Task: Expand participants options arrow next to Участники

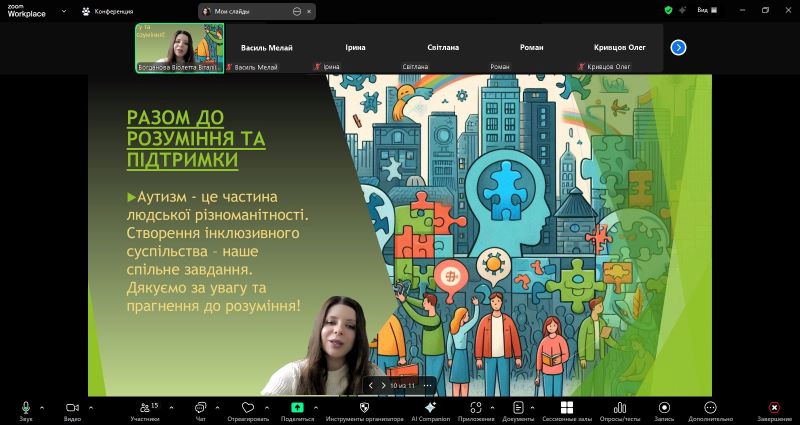Action: pos(171,408)
